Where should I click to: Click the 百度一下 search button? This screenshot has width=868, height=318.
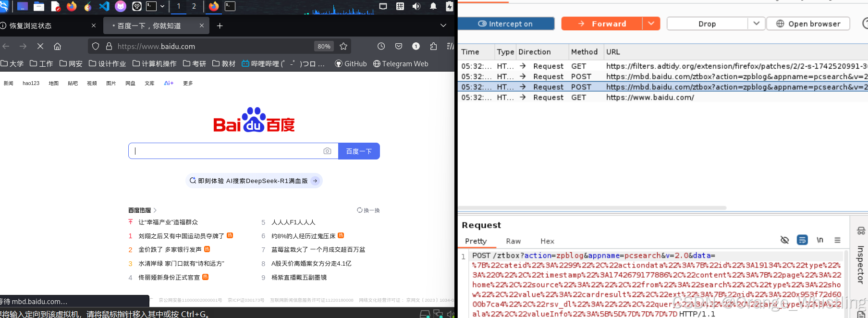(359, 151)
